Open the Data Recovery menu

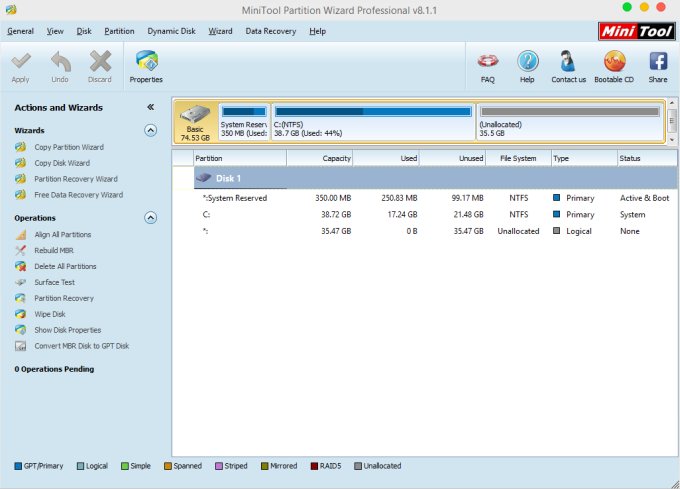pyautogui.click(x=271, y=31)
